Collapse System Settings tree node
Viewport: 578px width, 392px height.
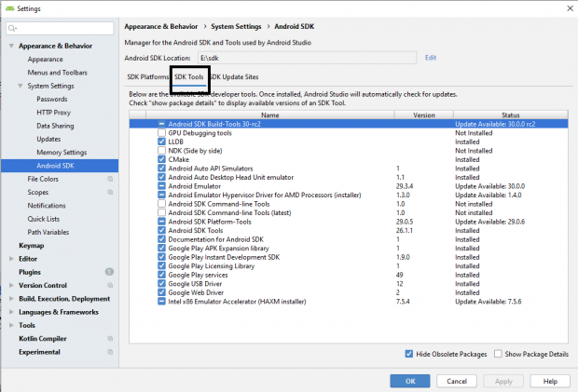click(21, 86)
